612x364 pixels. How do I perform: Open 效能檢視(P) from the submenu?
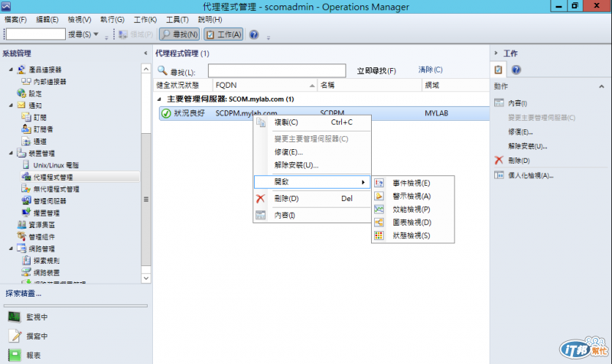click(413, 209)
